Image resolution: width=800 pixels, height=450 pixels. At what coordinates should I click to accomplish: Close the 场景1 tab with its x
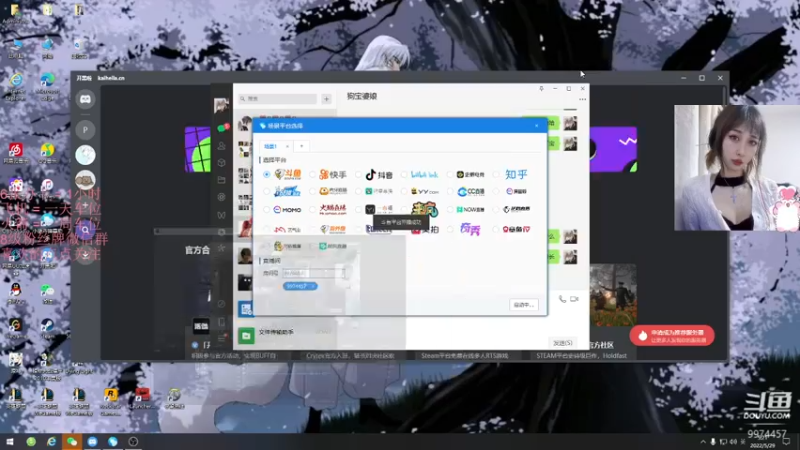287,146
